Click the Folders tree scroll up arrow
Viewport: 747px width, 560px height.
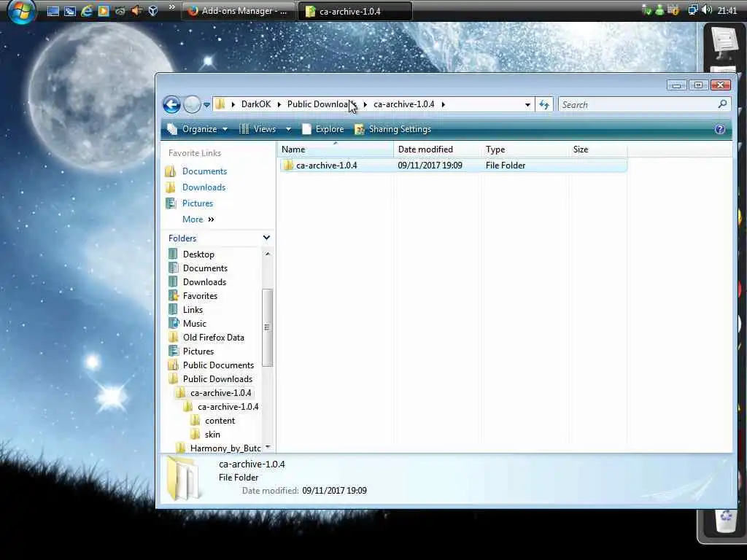click(x=267, y=254)
